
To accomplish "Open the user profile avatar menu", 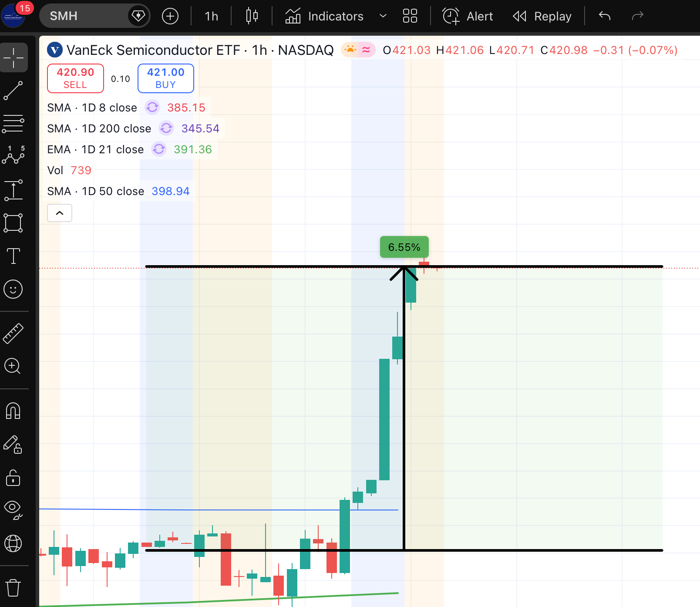I will (x=13, y=16).
